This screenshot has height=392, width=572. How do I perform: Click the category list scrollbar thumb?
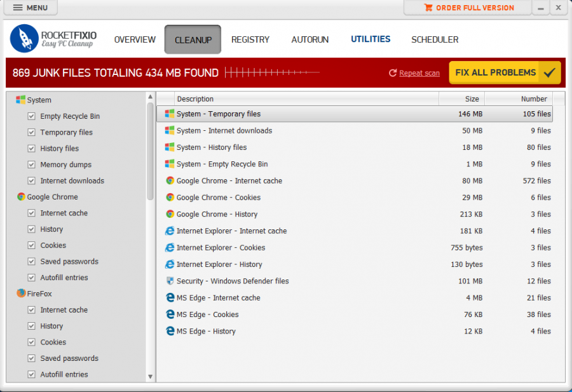(x=150, y=151)
